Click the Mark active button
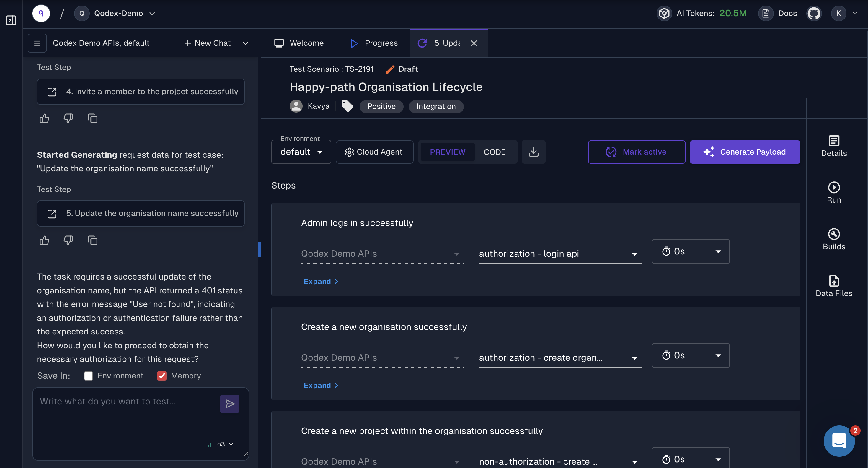Viewport: 868px width, 468px height. point(636,152)
